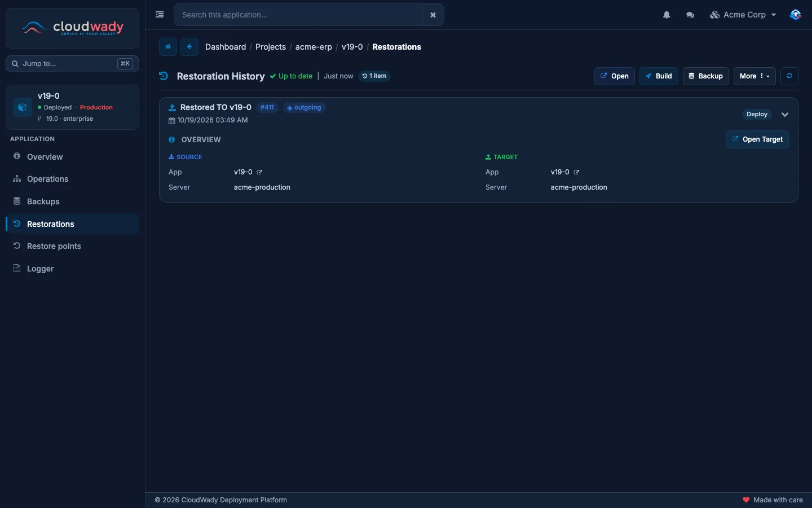Screen dimensions: 812x508
Task: Click the Open Target button
Action: pos(757,139)
